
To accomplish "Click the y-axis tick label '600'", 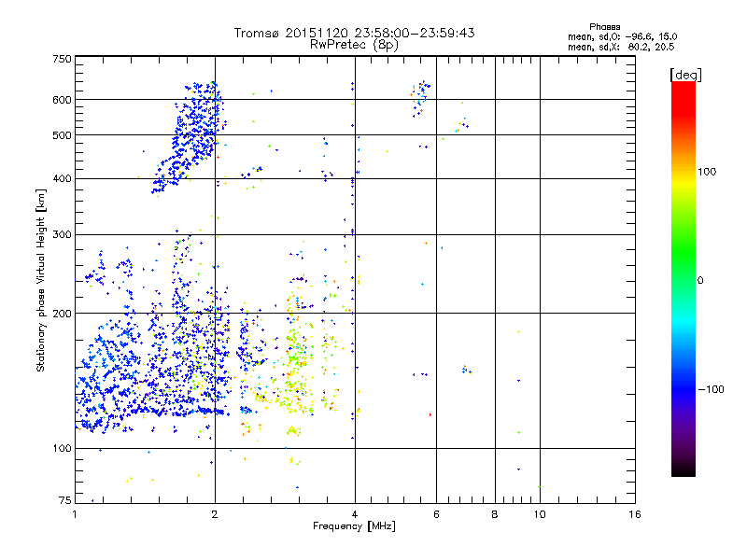I will click(x=62, y=100).
